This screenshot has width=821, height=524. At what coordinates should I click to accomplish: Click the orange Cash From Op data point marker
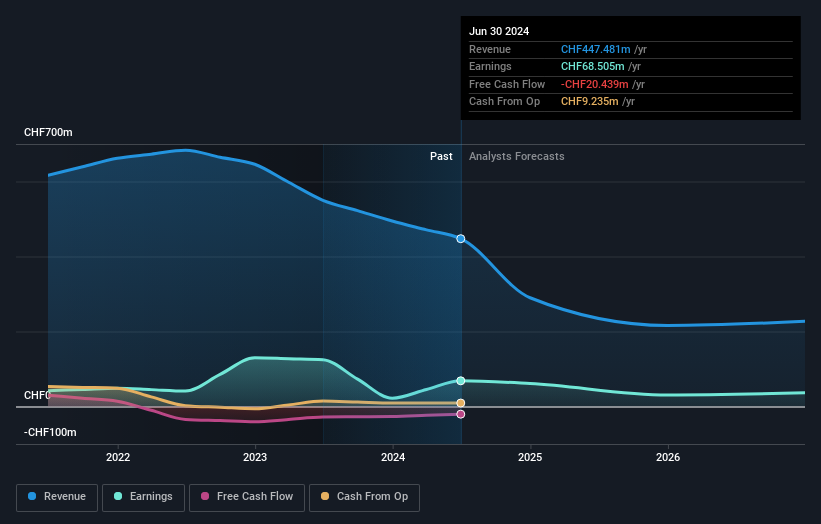click(461, 403)
